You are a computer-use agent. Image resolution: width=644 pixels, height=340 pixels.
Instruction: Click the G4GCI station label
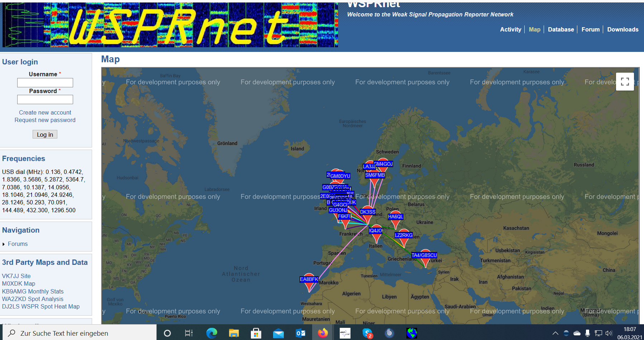[x=340, y=205]
